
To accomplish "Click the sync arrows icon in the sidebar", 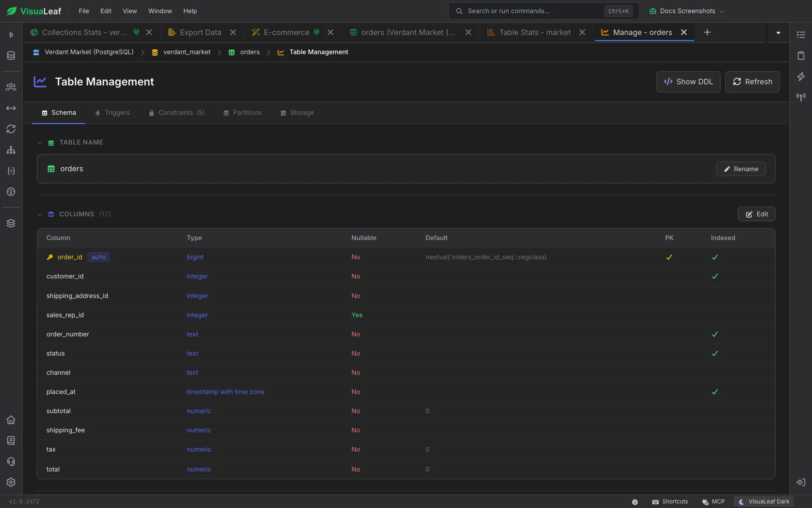I will (11, 129).
